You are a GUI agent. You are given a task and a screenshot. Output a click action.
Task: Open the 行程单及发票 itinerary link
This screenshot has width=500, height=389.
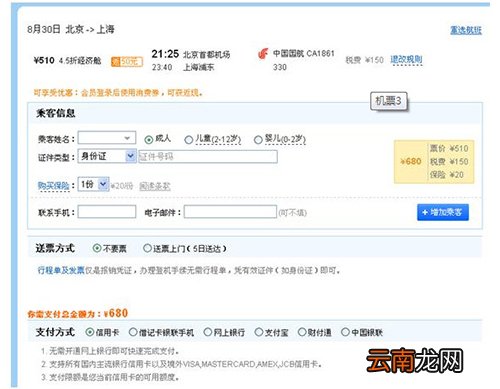(x=61, y=270)
